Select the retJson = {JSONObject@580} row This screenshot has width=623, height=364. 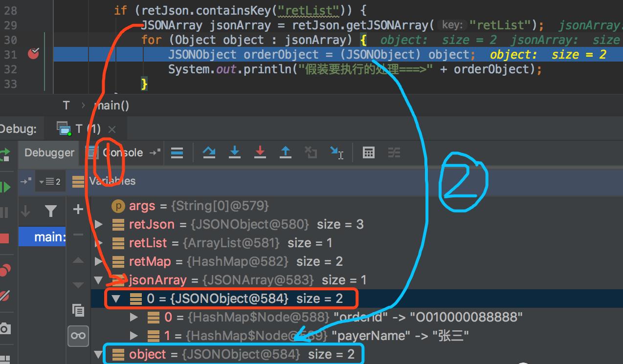(x=356, y=225)
